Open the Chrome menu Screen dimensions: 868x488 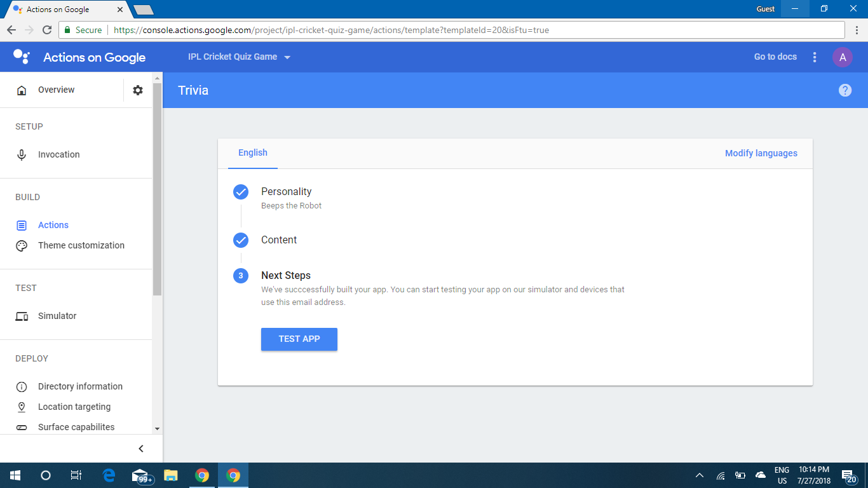855,30
